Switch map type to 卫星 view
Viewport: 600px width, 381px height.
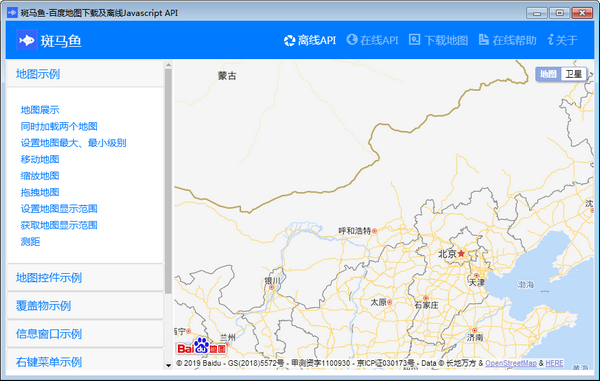(573, 74)
